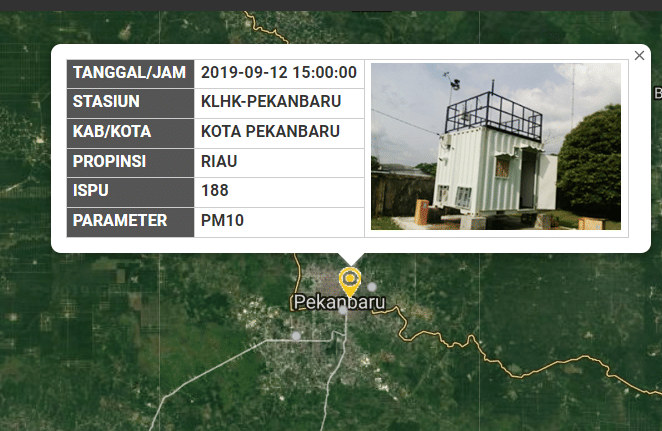Select the ISPU header cell

(x=130, y=190)
